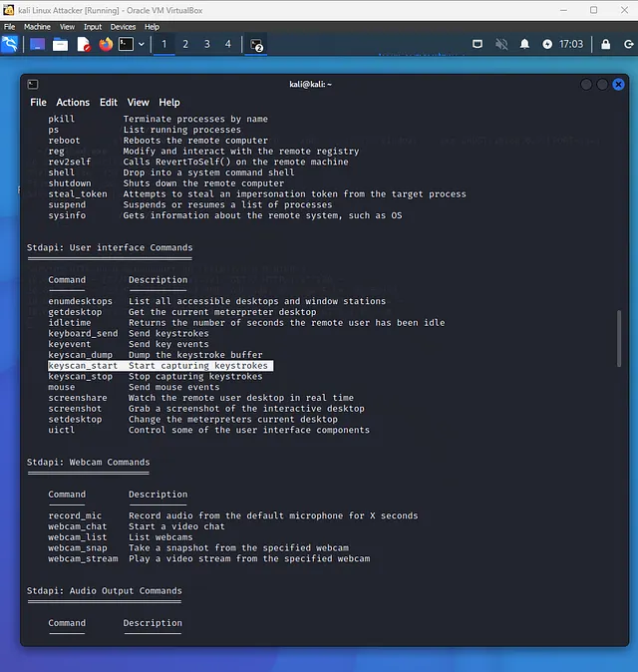638x672 pixels.
Task: Expand the terminal launcher dropdown arrow
Action: pyautogui.click(x=142, y=44)
